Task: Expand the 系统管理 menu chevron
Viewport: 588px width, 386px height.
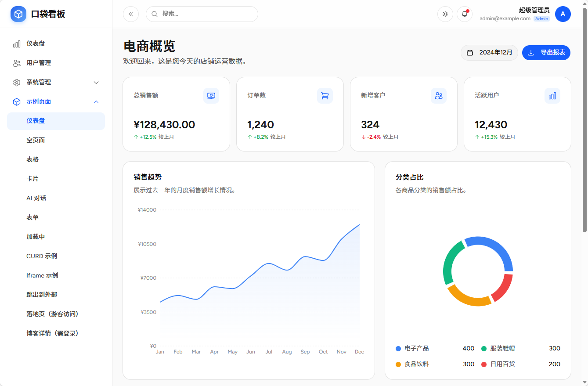Action: 96,82
